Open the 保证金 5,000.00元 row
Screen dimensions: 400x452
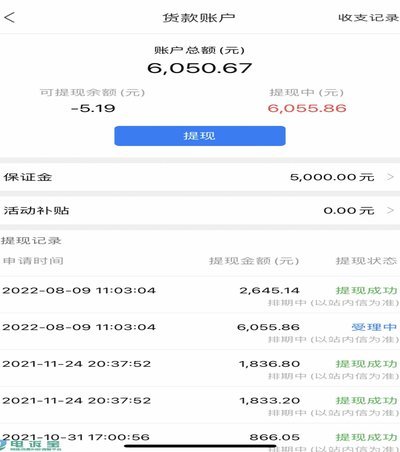[200, 177]
